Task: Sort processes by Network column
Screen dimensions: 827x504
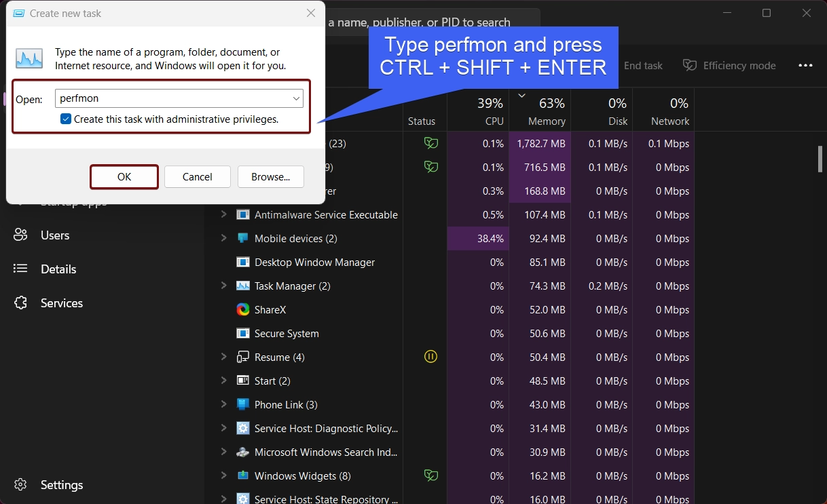Action: point(663,111)
